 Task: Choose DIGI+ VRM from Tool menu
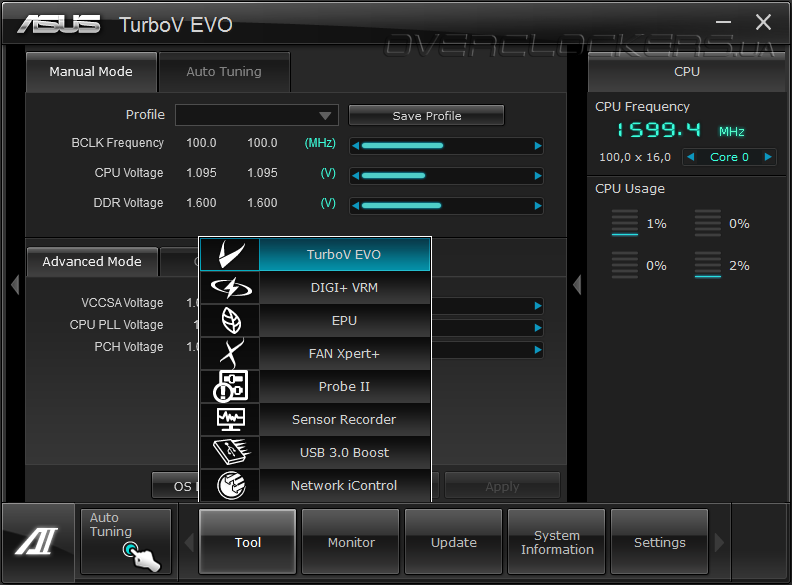(344, 288)
